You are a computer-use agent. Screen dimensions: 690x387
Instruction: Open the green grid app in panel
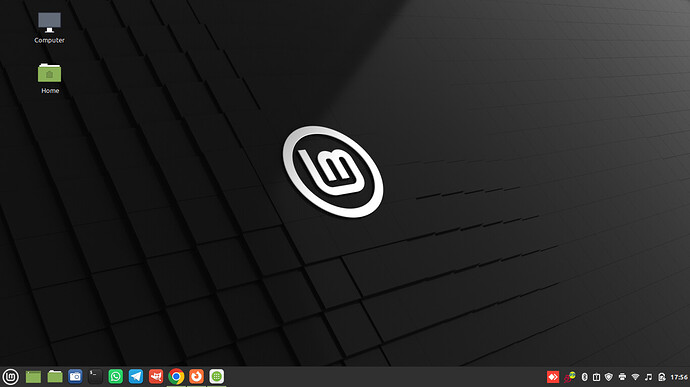click(x=217, y=376)
